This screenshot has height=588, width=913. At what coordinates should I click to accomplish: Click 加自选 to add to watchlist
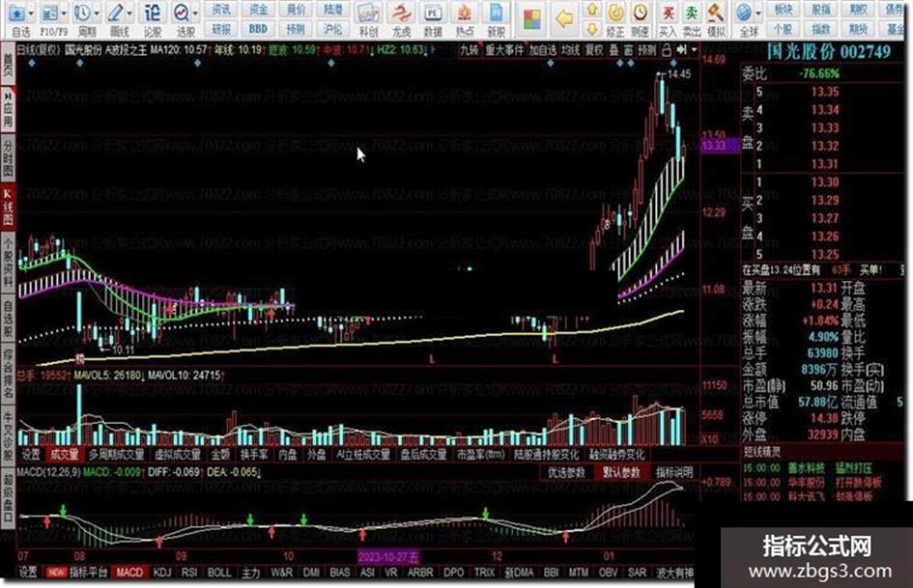(543, 51)
